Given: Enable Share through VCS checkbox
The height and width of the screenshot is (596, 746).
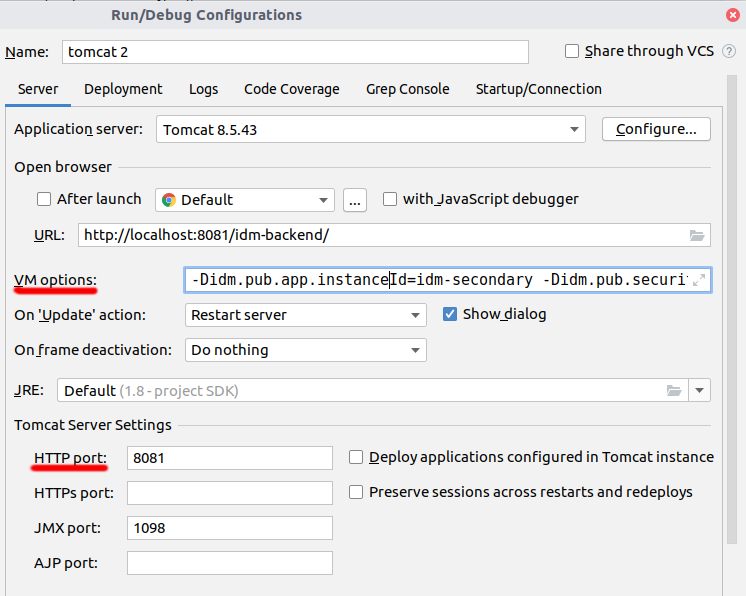Looking at the screenshot, I should 571,51.
